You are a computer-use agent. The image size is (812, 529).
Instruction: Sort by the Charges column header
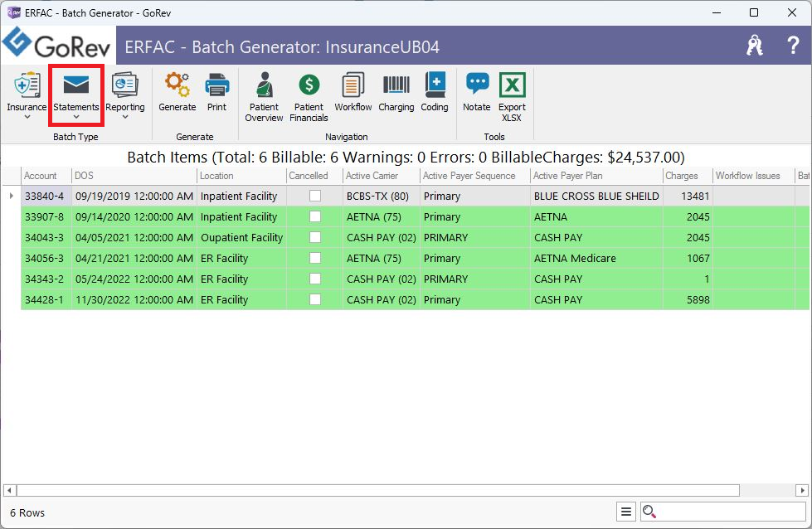tap(688, 176)
